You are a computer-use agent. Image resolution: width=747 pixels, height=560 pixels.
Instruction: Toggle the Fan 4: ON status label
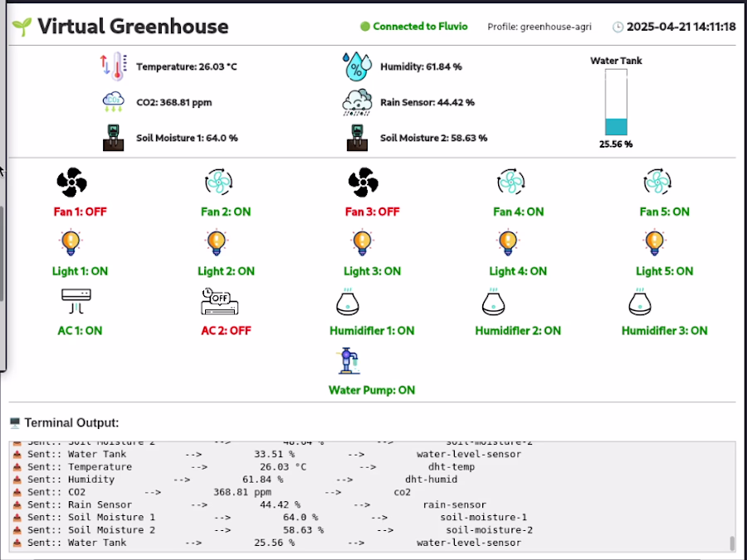tap(518, 212)
